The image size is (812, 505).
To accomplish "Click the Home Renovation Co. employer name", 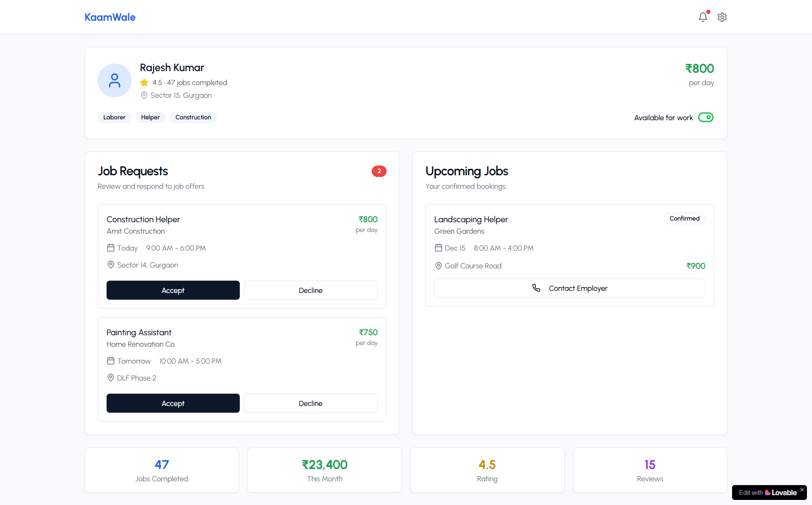I will [141, 344].
